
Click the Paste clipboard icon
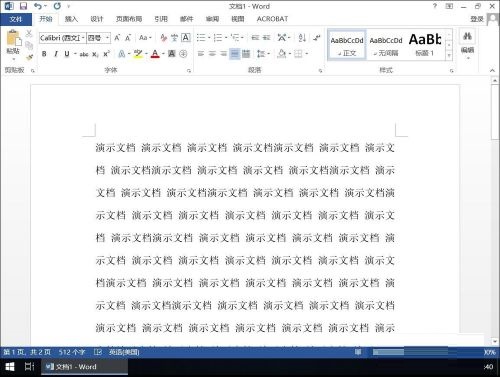[13, 38]
